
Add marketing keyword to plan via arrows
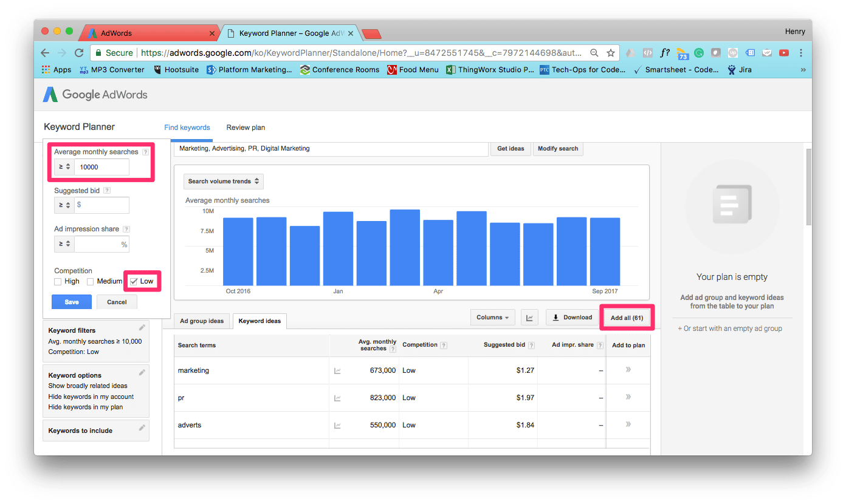pos(628,369)
